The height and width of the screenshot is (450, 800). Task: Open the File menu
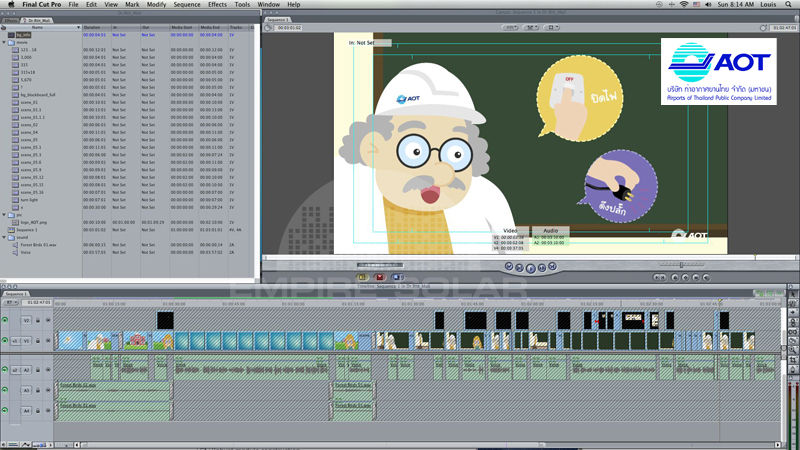click(x=73, y=5)
